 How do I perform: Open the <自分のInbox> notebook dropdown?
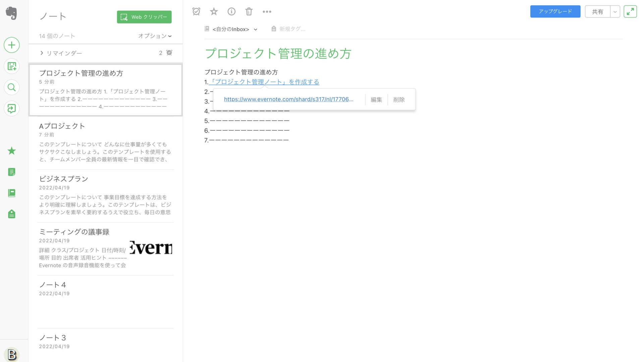click(231, 29)
